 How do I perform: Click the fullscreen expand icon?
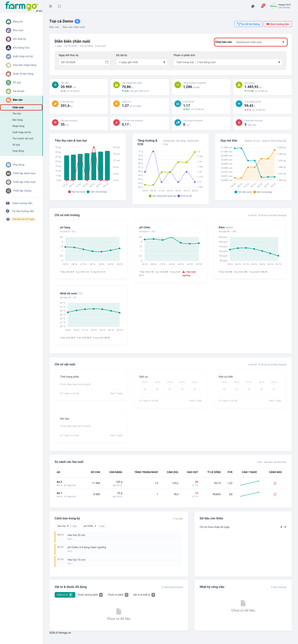[59, 6]
